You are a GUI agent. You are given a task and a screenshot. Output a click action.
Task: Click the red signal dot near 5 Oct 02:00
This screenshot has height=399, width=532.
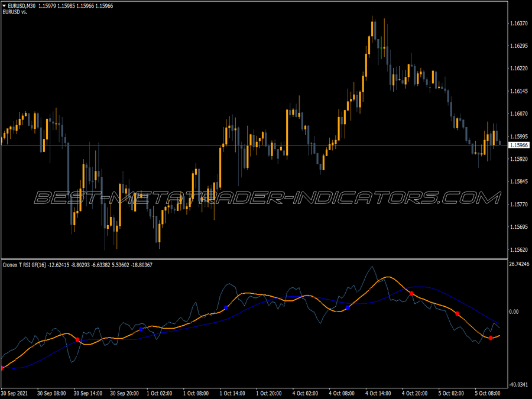pos(457,313)
